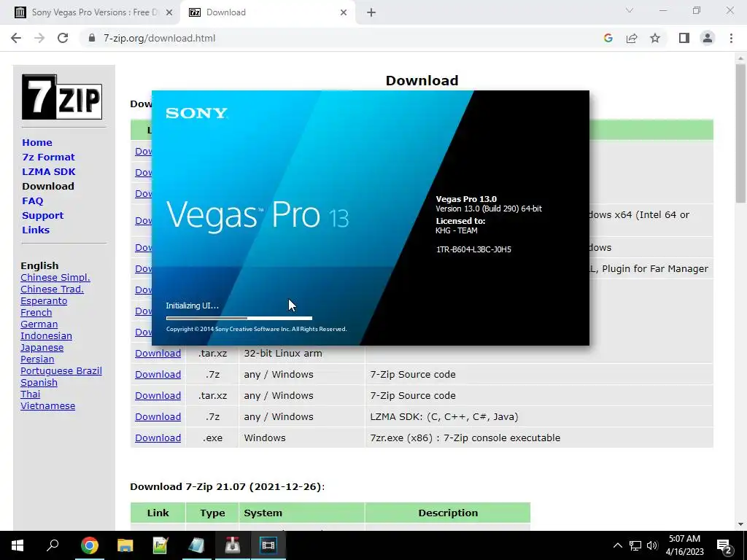
Task: Open the taskbar clock and date
Action: 684,545
